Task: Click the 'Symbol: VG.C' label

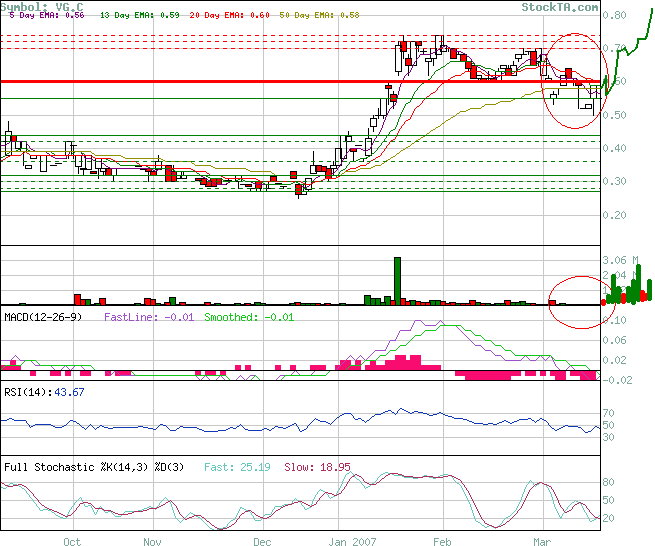Action: 42,6
